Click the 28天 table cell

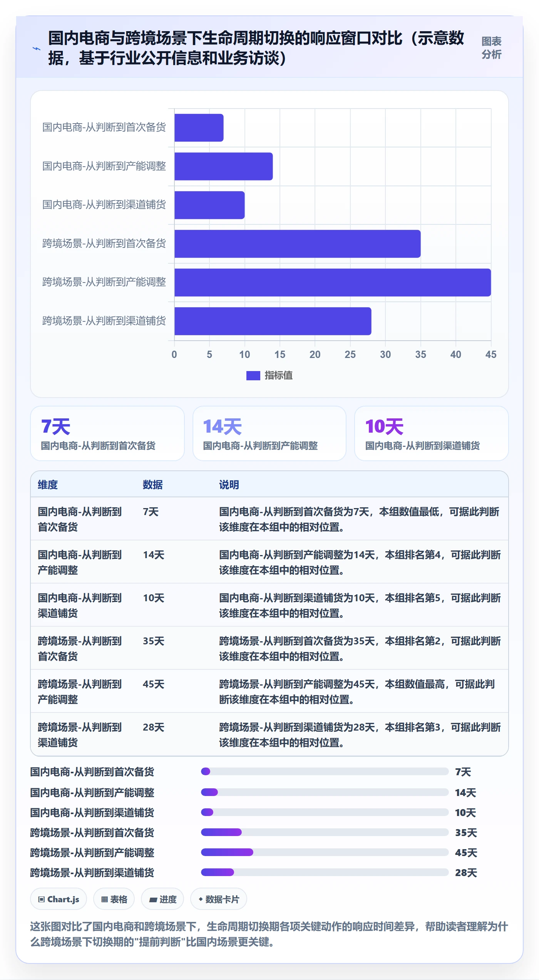coord(154,727)
